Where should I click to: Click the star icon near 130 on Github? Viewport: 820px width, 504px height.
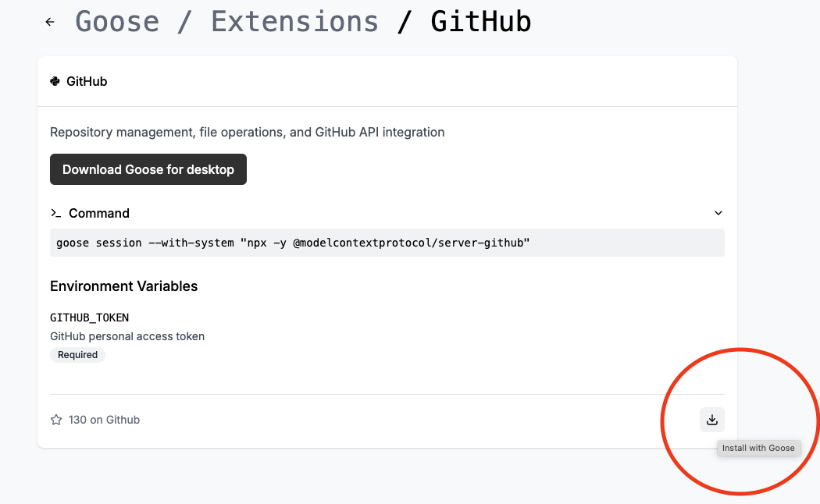(x=55, y=419)
